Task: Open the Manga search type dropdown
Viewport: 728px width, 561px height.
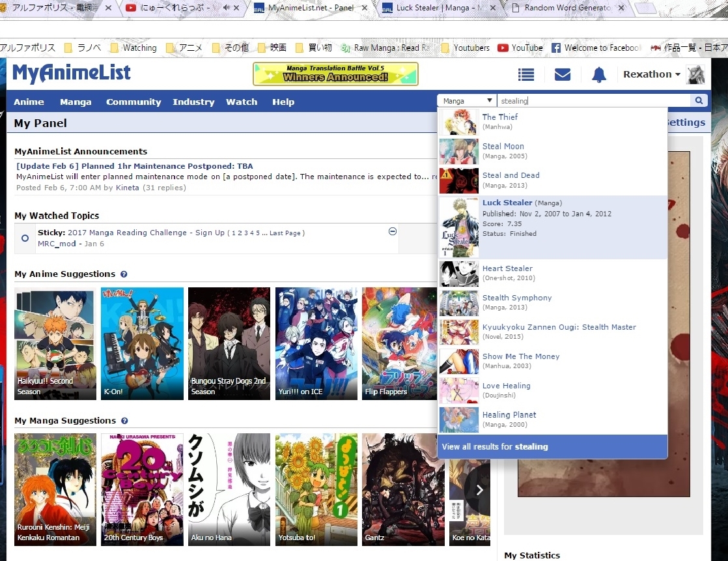Action: (467, 101)
